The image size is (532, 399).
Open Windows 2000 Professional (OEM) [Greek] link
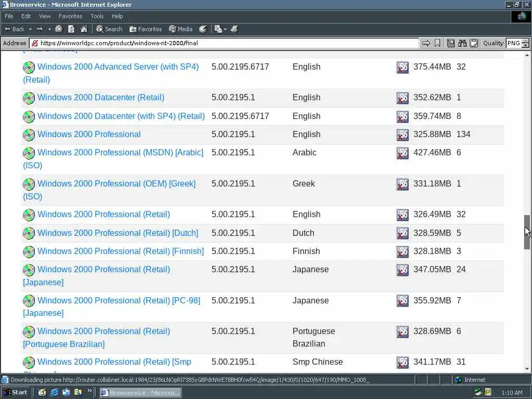click(x=109, y=190)
